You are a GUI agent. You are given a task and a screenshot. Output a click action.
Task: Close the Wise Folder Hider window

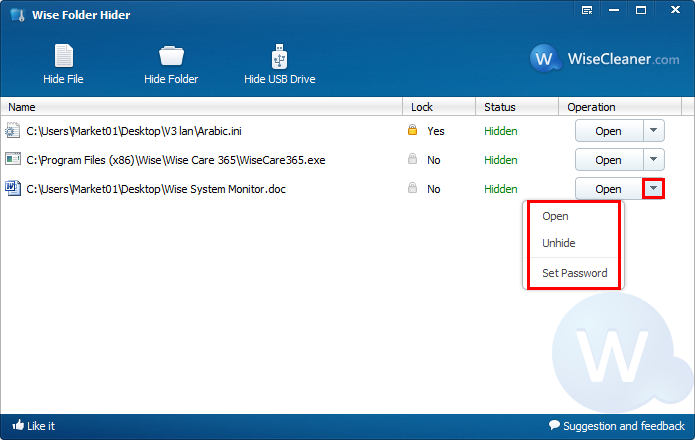[675, 9]
